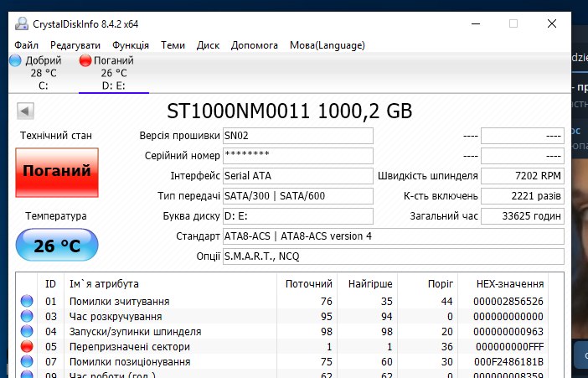Viewport: 588px width, 378px height.
Task: Click HEX value 000002856526
Action: click(x=508, y=302)
